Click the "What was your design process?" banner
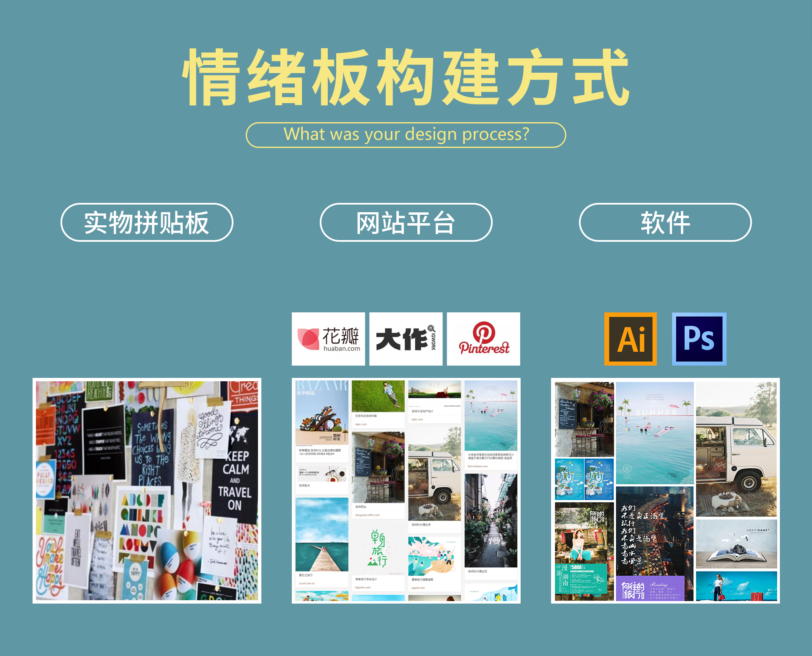The width and height of the screenshot is (812, 656). (406, 135)
